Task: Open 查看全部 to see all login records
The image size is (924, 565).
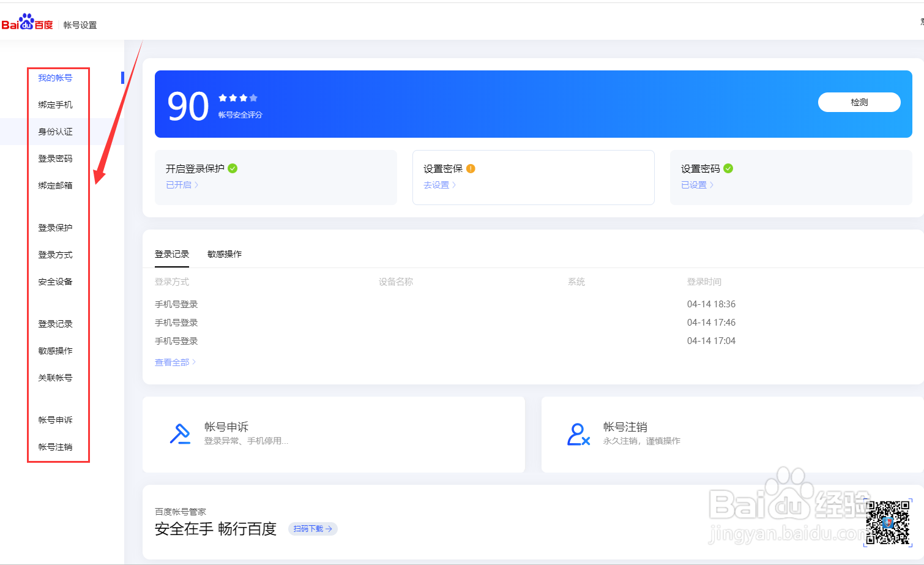Action: pyautogui.click(x=172, y=362)
